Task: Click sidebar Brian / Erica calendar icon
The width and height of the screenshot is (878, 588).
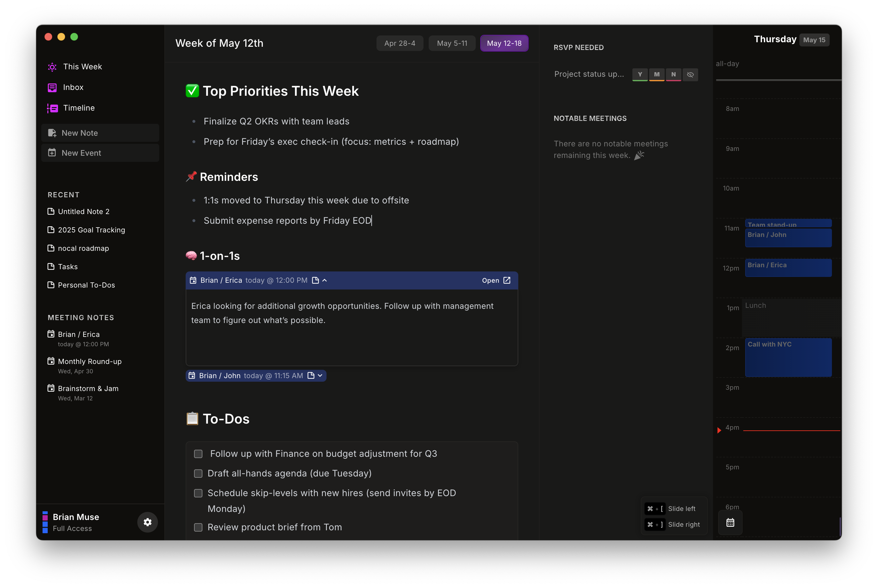Action: click(51, 334)
